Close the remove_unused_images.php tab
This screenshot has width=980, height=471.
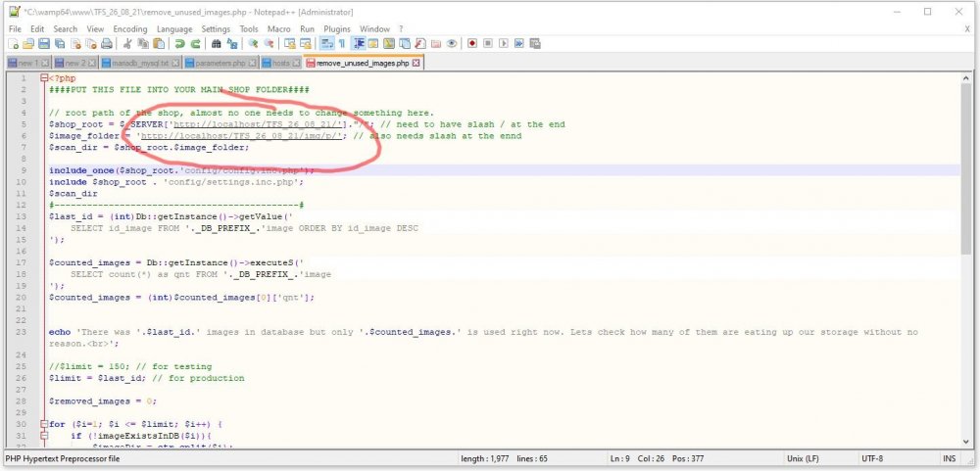pos(416,63)
